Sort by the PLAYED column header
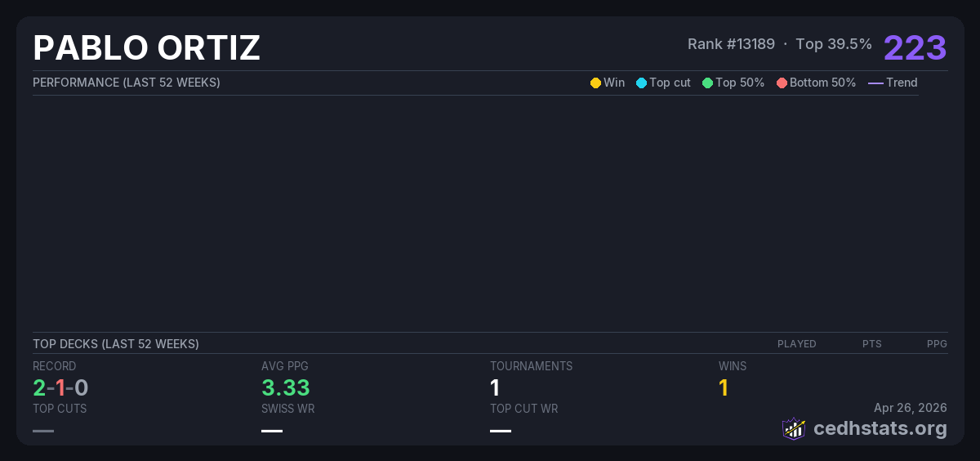This screenshot has width=980, height=461. click(796, 344)
